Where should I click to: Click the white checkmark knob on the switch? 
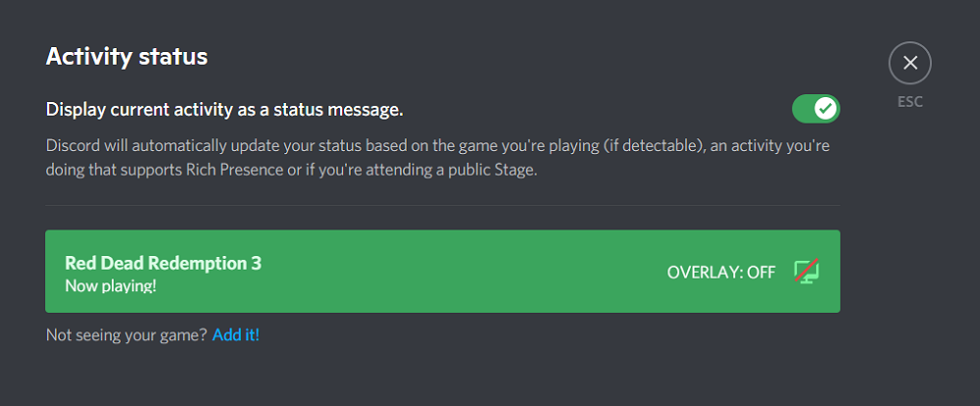[x=826, y=108]
